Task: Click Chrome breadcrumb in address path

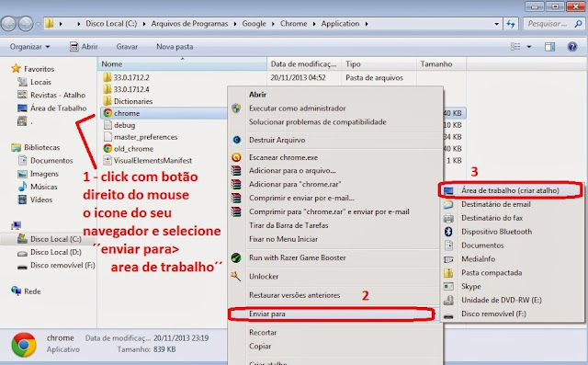Action: [x=294, y=24]
